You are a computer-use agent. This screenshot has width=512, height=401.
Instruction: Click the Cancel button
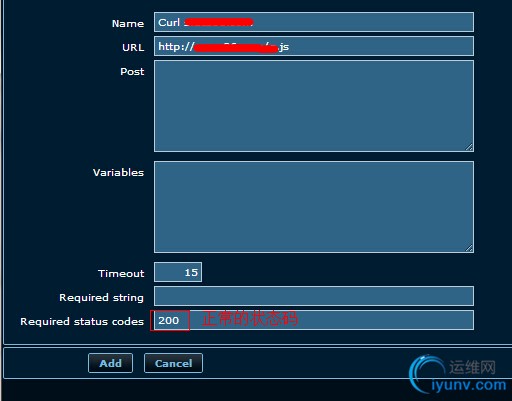click(x=173, y=363)
